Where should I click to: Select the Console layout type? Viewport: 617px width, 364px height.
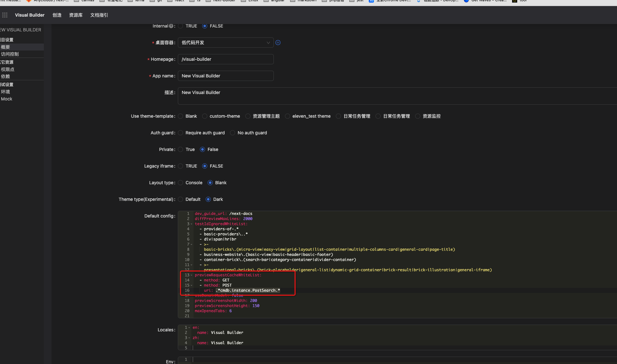181,183
